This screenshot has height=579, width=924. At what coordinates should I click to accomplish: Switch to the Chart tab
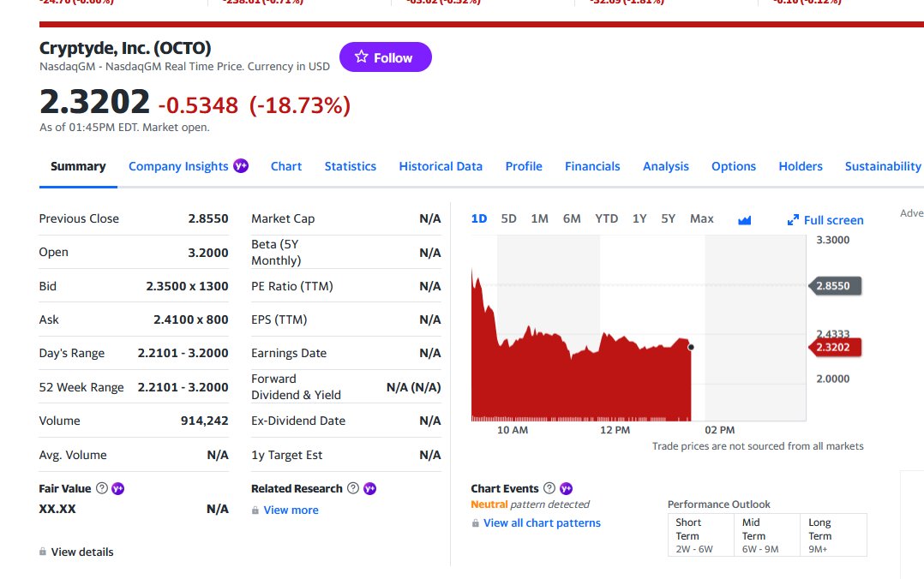286,167
